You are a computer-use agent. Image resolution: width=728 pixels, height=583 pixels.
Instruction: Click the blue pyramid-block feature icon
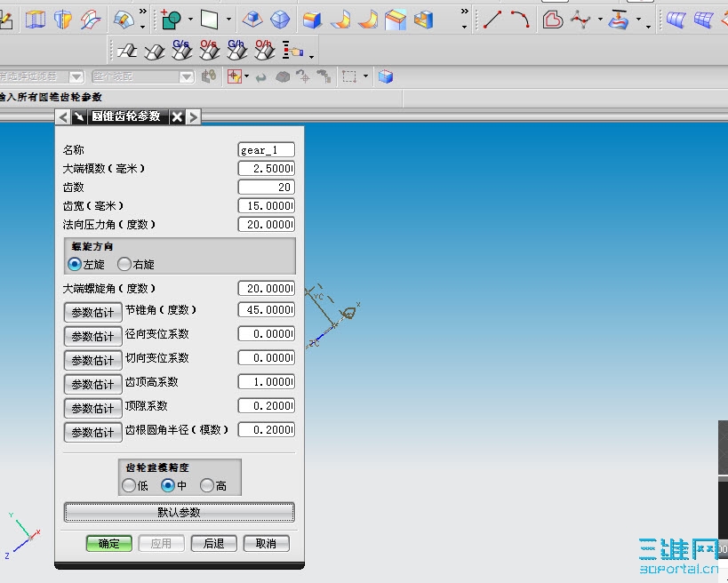tap(252, 20)
